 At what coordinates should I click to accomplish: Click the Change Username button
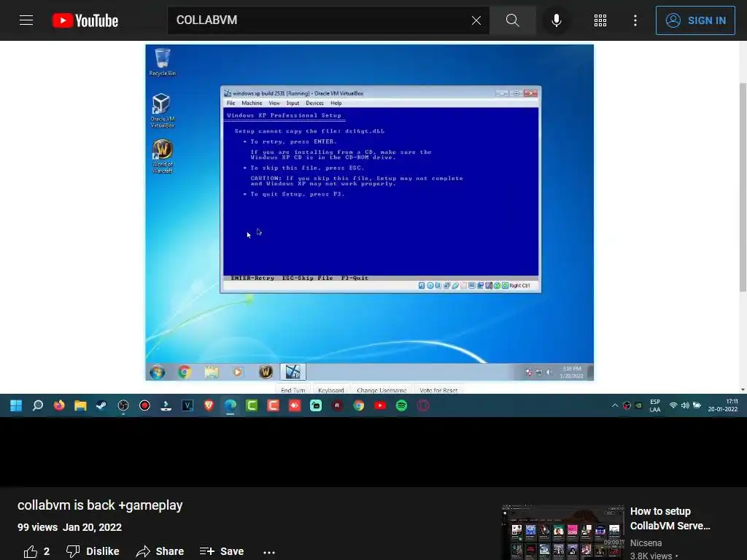pos(381,390)
